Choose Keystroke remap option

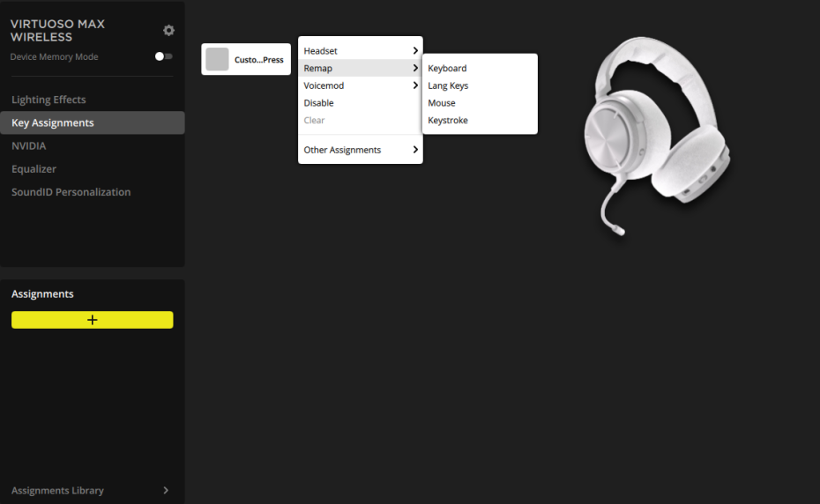coord(480,120)
